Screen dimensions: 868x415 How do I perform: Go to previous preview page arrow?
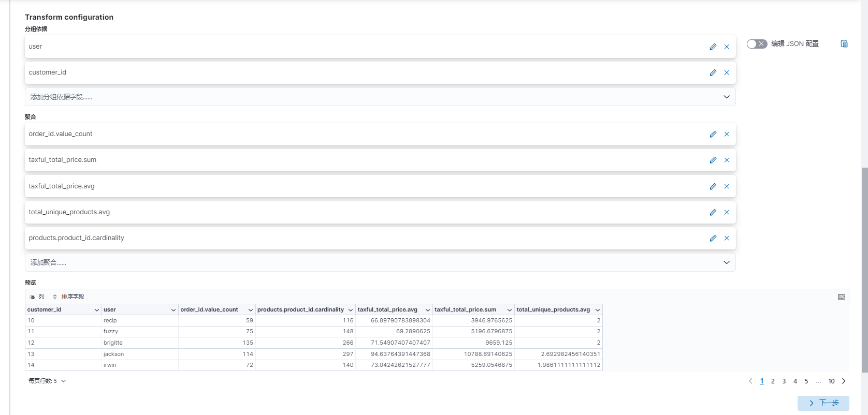click(750, 381)
